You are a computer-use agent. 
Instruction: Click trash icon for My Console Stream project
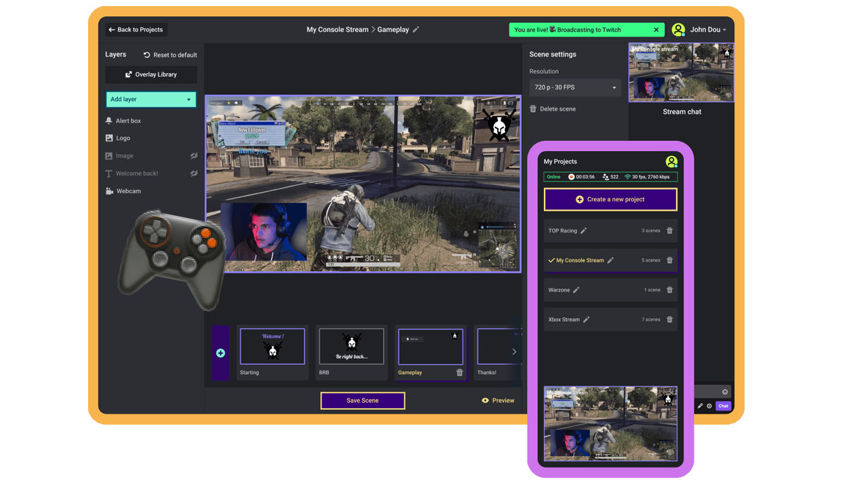[x=669, y=260]
